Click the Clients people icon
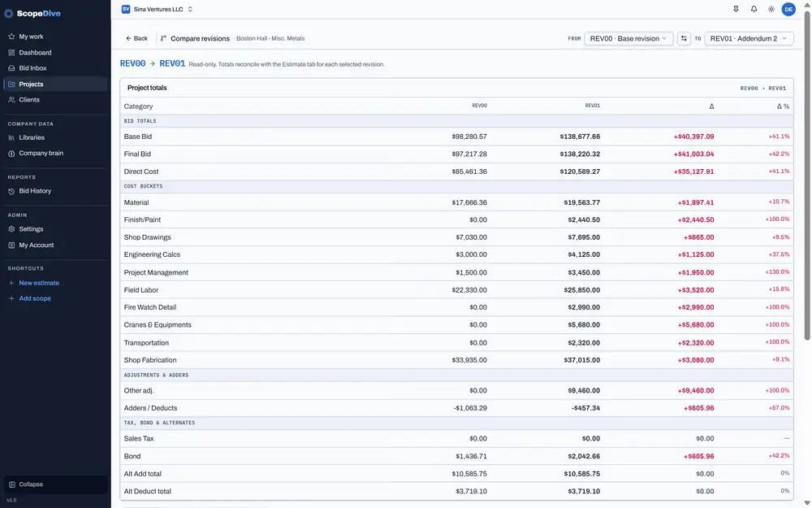Image resolution: width=812 pixels, height=508 pixels. tap(11, 99)
